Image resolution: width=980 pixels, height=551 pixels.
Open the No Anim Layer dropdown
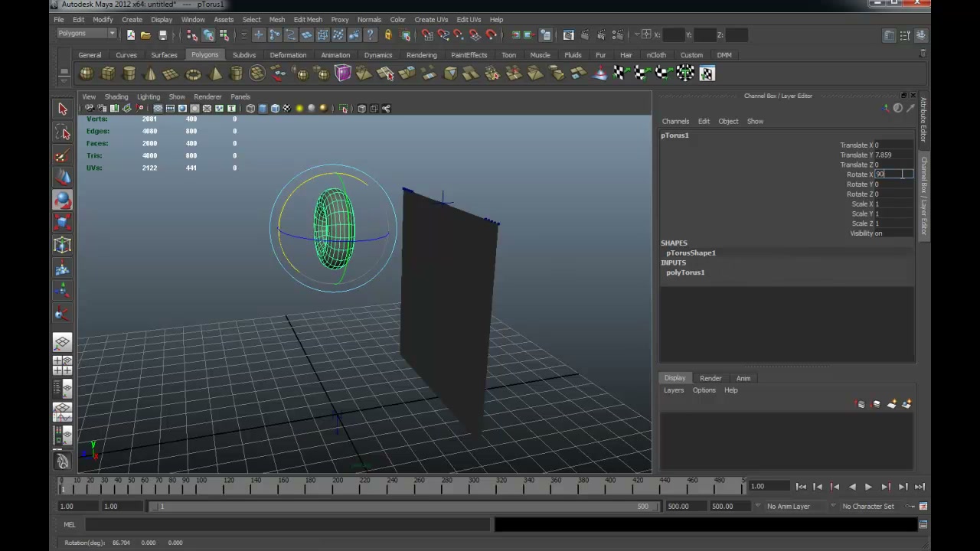(x=788, y=506)
